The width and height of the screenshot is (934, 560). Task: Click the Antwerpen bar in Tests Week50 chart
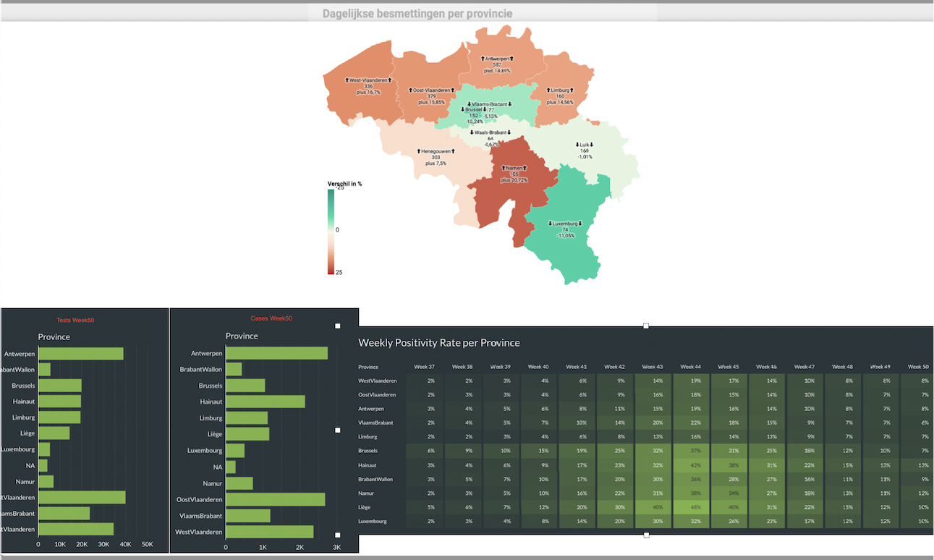[80, 354]
